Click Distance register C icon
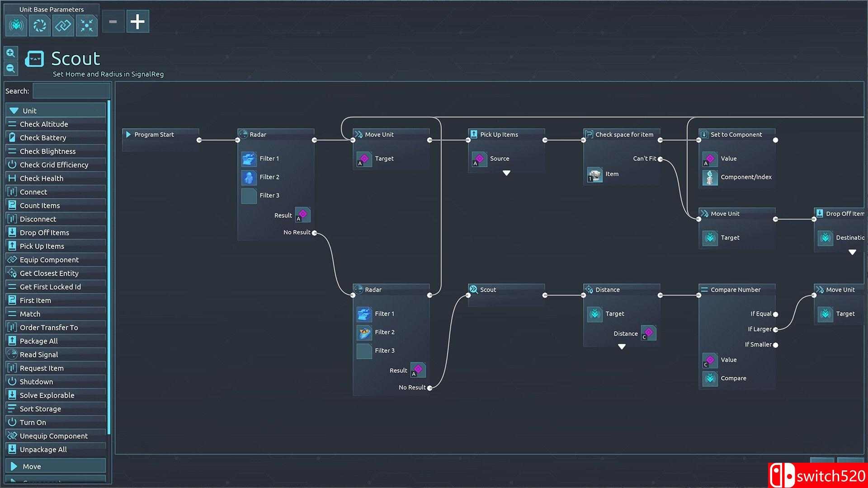868x488 pixels. (649, 333)
